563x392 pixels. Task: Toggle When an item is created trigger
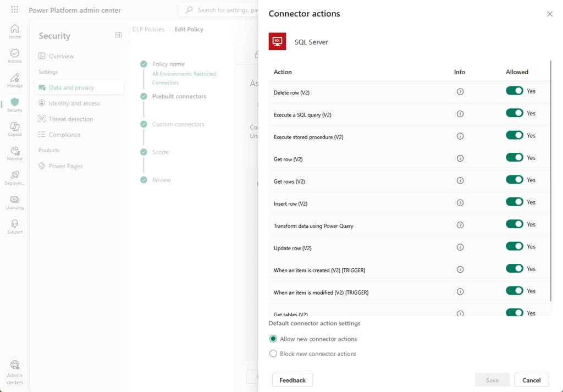pos(514,269)
